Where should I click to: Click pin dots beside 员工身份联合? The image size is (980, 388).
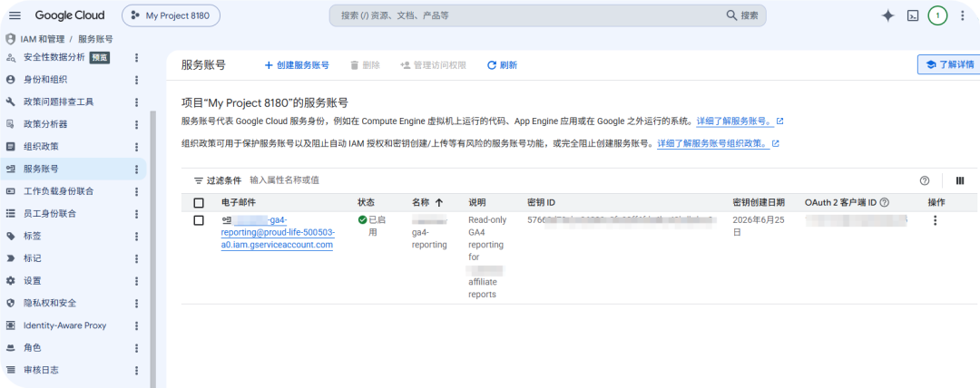point(137,214)
